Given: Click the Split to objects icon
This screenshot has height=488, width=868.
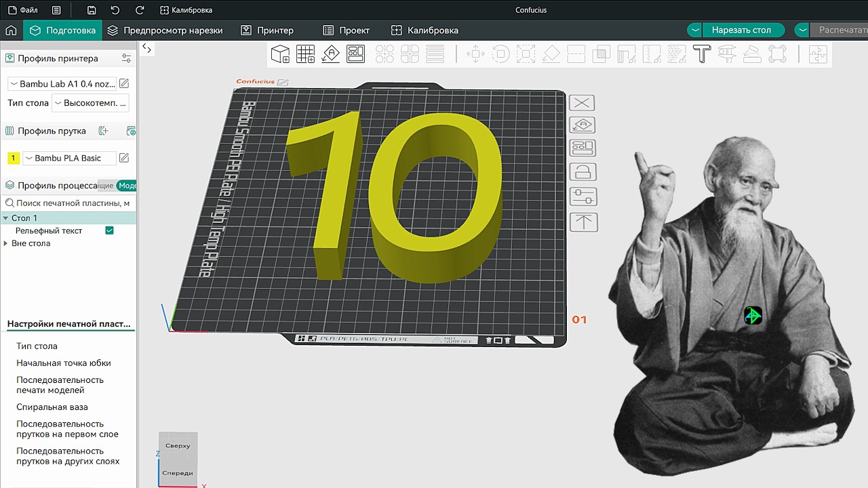Looking at the screenshot, I should point(384,54).
